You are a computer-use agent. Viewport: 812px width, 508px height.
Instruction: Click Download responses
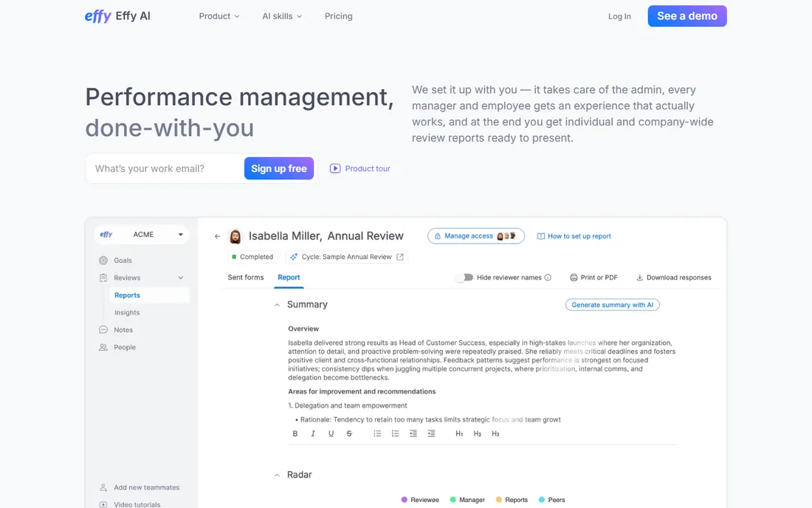[674, 278]
